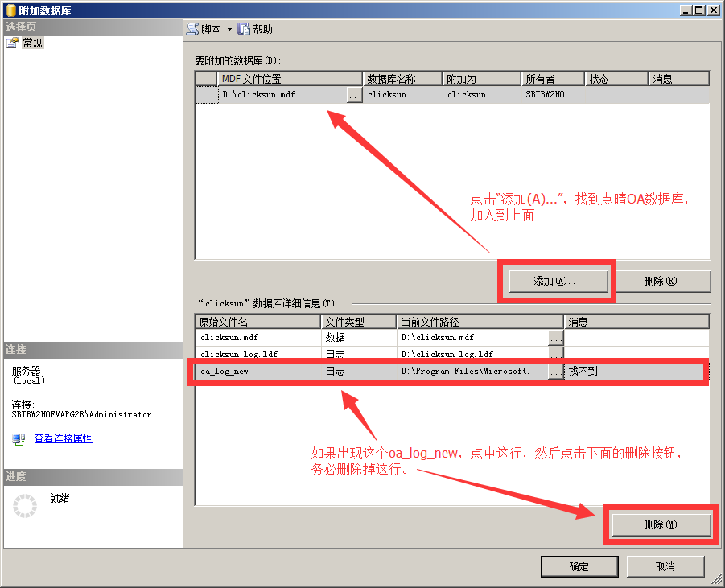This screenshot has width=725, height=588.
Task: Open the 查看连接属性 link
Action: point(63,439)
